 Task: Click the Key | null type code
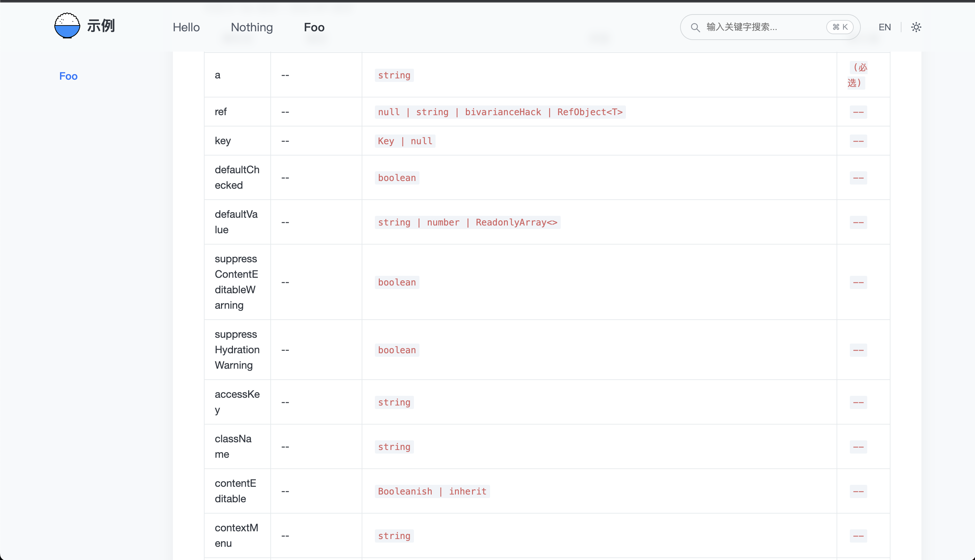(405, 141)
